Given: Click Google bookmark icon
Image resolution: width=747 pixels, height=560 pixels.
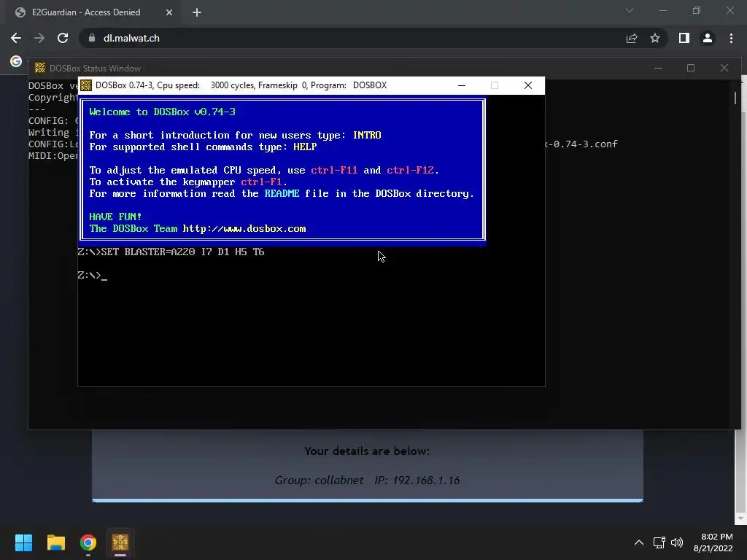Looking at the screenshot, I should click(16, 61).
